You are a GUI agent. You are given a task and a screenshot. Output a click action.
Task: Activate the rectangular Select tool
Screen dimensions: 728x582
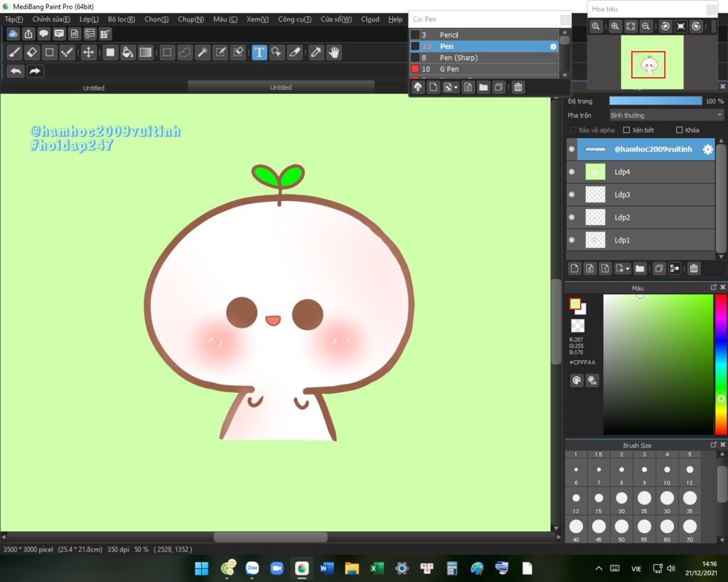click(x=167, y=53)
